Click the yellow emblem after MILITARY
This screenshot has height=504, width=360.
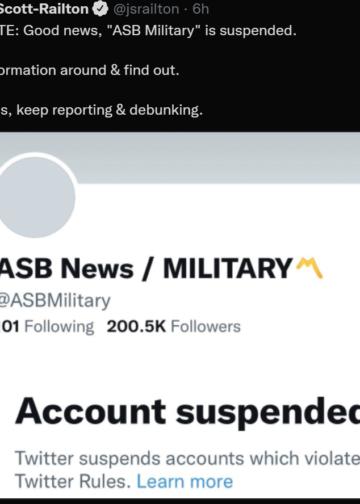pyautogui.click(x=309, y=268)
